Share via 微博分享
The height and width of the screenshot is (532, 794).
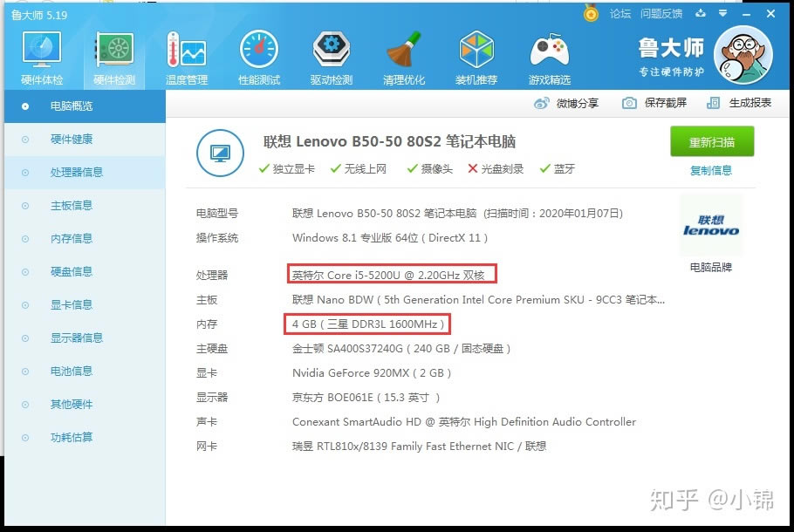coord(566,103)
